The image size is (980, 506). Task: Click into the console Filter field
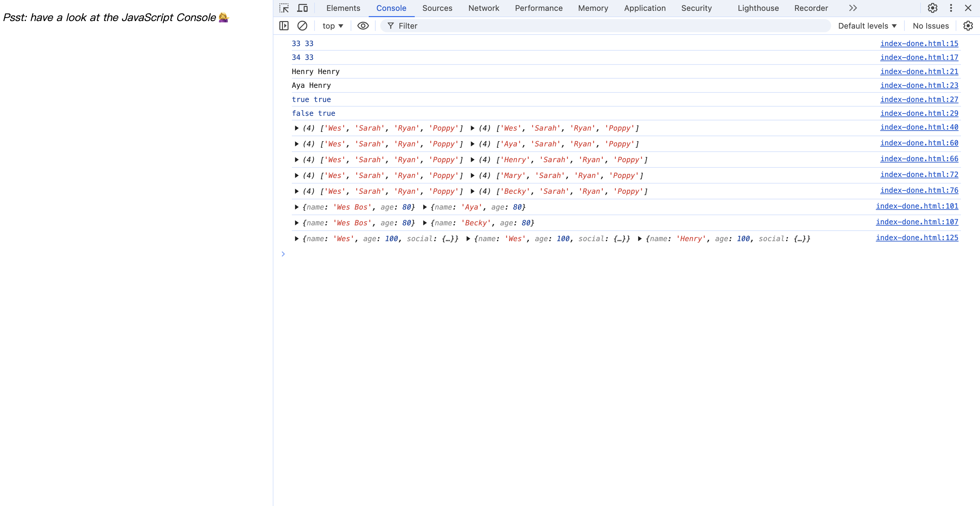[609, 26]
